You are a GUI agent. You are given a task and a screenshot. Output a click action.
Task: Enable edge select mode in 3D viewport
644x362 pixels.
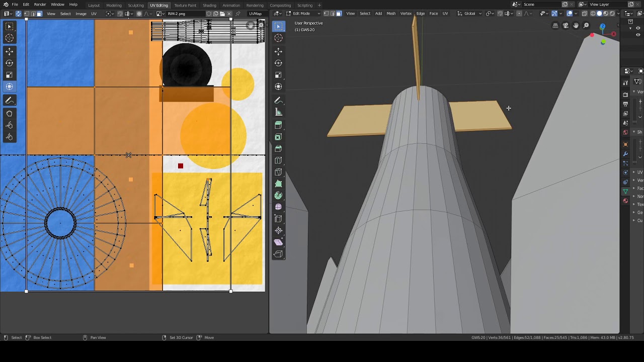click(x=333, y=14)
